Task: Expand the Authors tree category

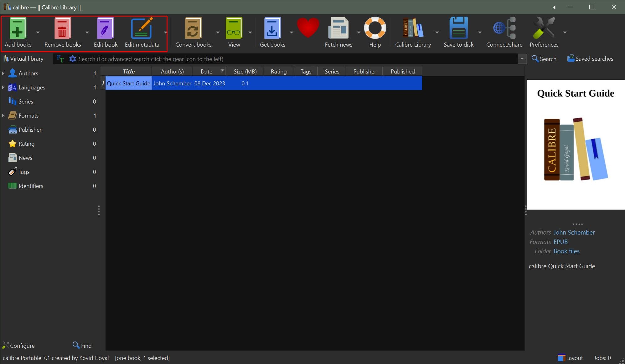Action: tap(3, 73)
